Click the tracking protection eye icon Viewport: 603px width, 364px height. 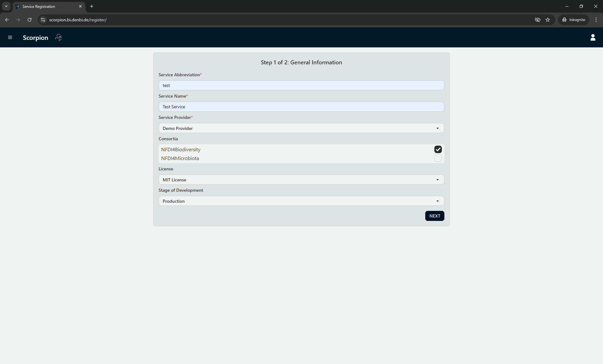click(537, 20)
